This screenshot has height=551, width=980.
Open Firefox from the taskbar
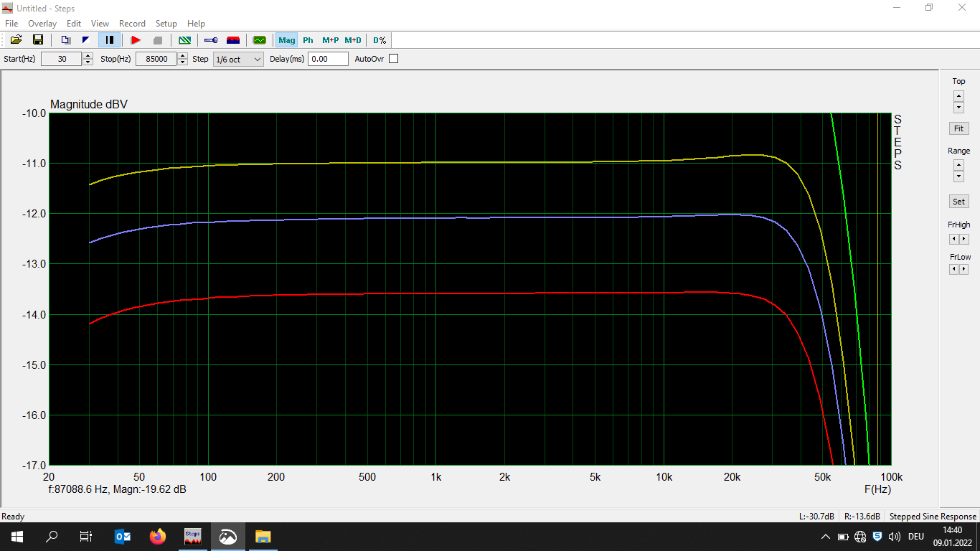157,537
